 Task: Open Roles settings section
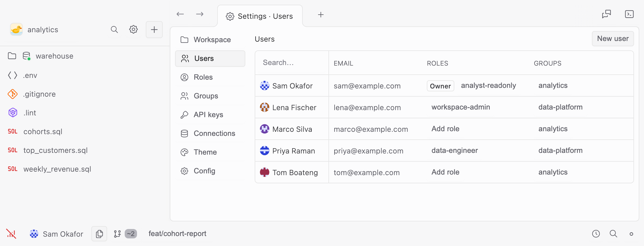click(210, 77)
